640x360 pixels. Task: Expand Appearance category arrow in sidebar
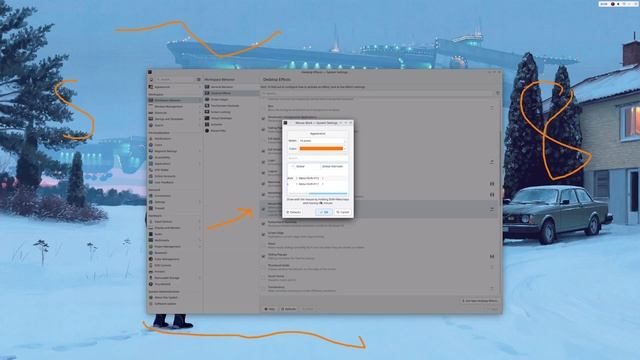(x=200, y=87)
